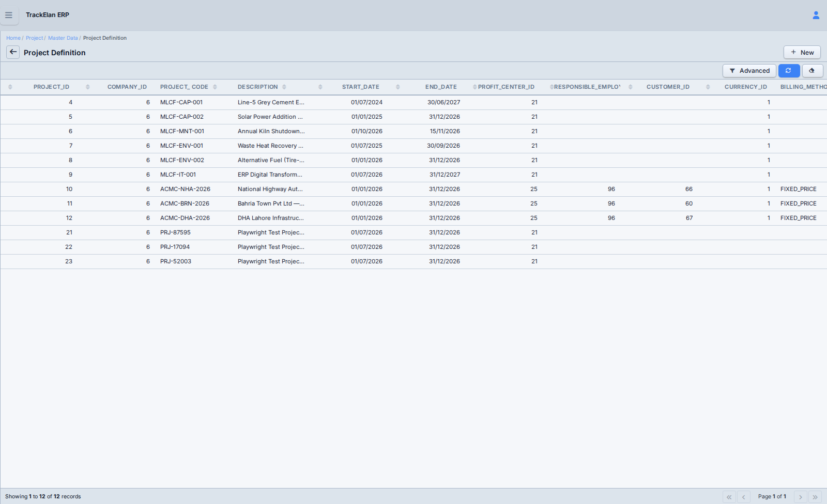This screenshot has width=827, height=504.
Task: Click sort icon between START_DATE and END_DATE
Action: [398, 87]
